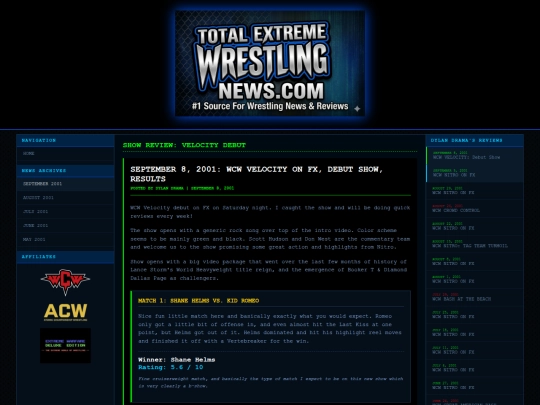This screenshot has height=405, width=540.
Task: Open the July 11 WCW Nitro on FX review
Action: [x=475, y=350]
